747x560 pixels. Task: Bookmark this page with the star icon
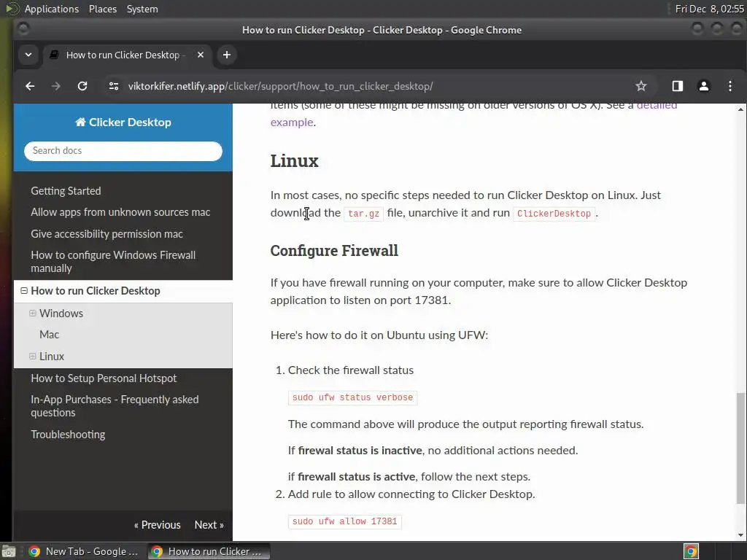coord(640,86)
